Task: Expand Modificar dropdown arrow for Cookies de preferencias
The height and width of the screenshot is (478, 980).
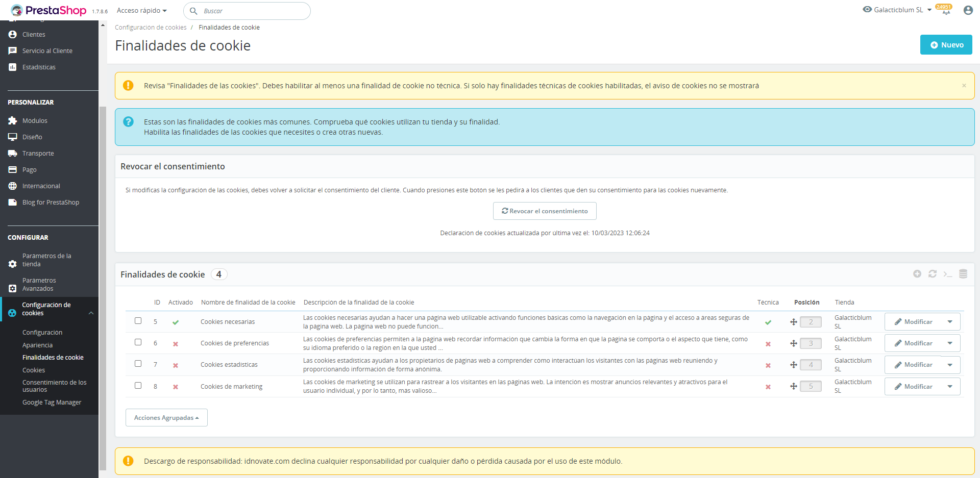Action: pyautogui.click(x=950, y=343)
